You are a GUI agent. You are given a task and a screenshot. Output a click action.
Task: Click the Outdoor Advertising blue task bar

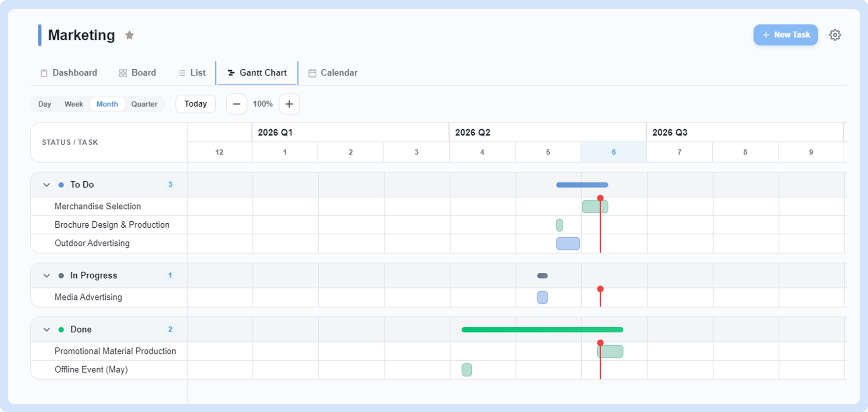(x=568, y=244)
